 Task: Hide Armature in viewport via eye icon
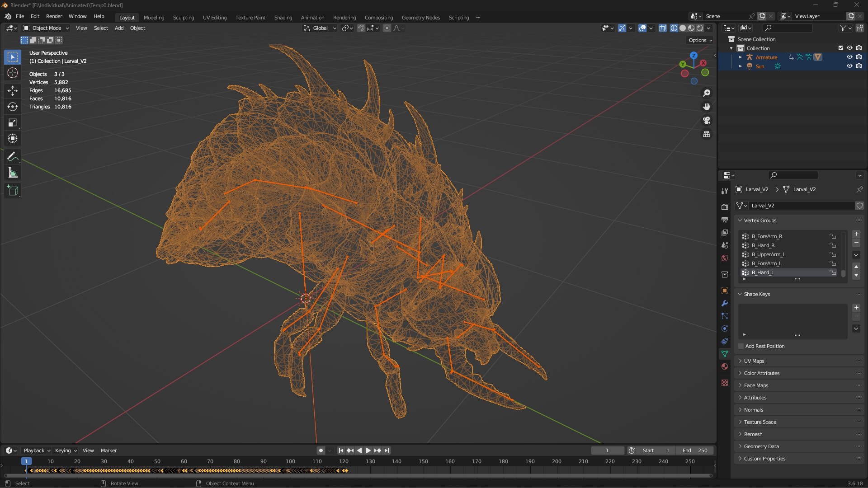[849, 57]
